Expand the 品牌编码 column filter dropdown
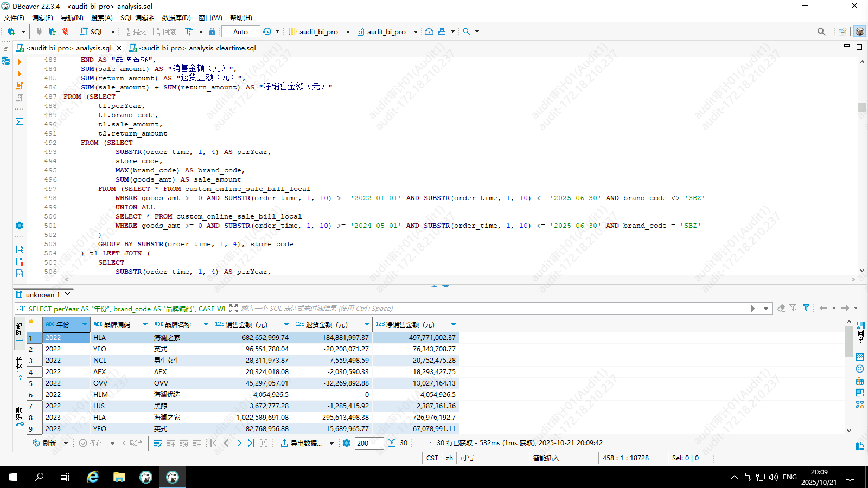The width and height of the screenshot is (868, 488). pyautogui.click(x=145, y=324)
